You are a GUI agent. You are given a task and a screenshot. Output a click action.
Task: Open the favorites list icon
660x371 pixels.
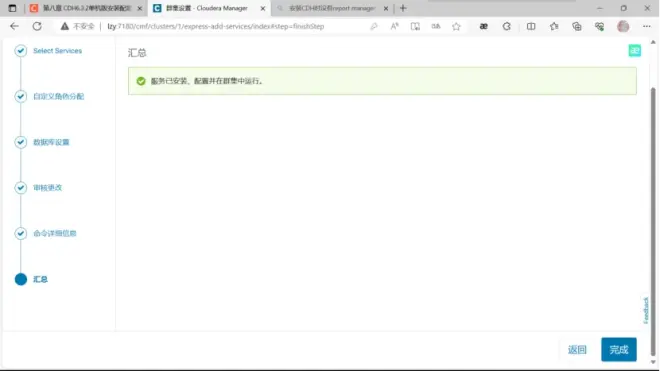(554, 27)
